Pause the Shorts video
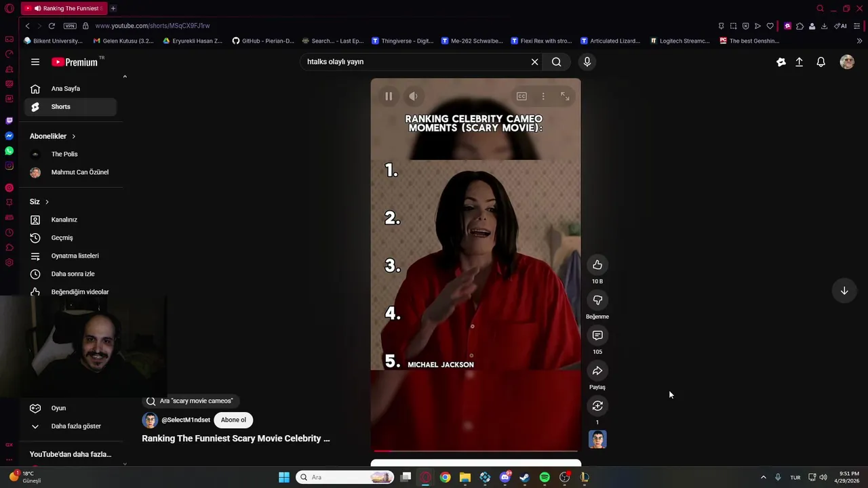 (x=389, y=96)
